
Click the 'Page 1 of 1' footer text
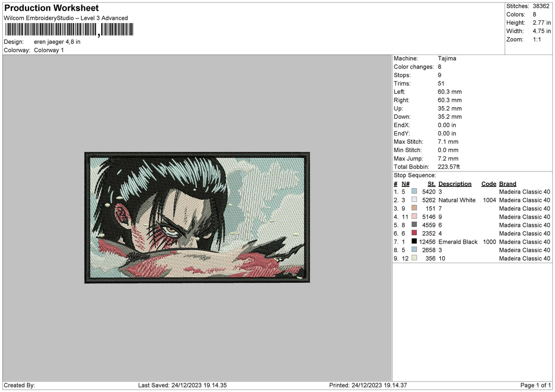536,385
